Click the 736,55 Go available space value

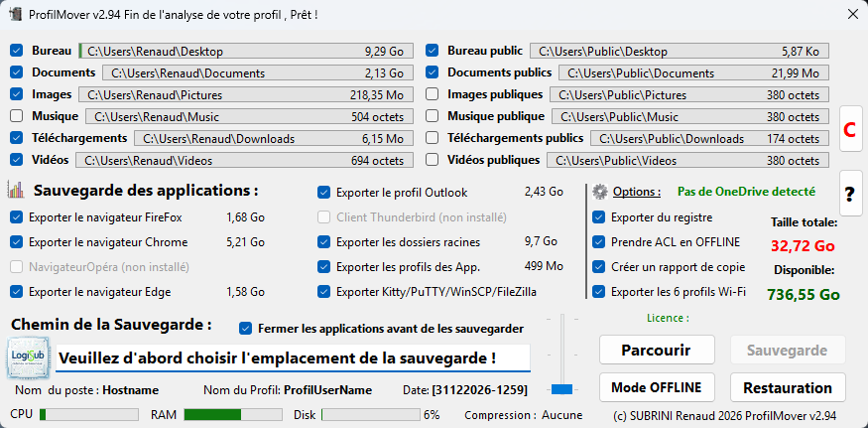click(x=804, y=294)
